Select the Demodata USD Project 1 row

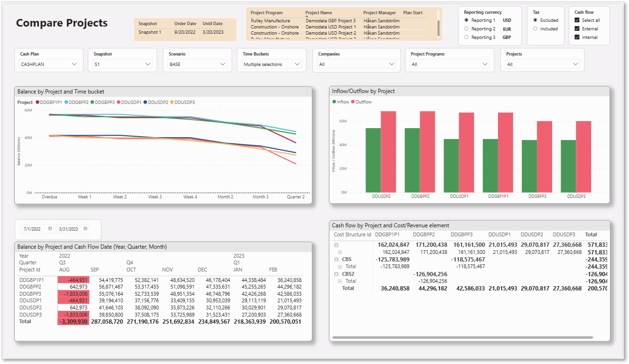coord(338,27)
